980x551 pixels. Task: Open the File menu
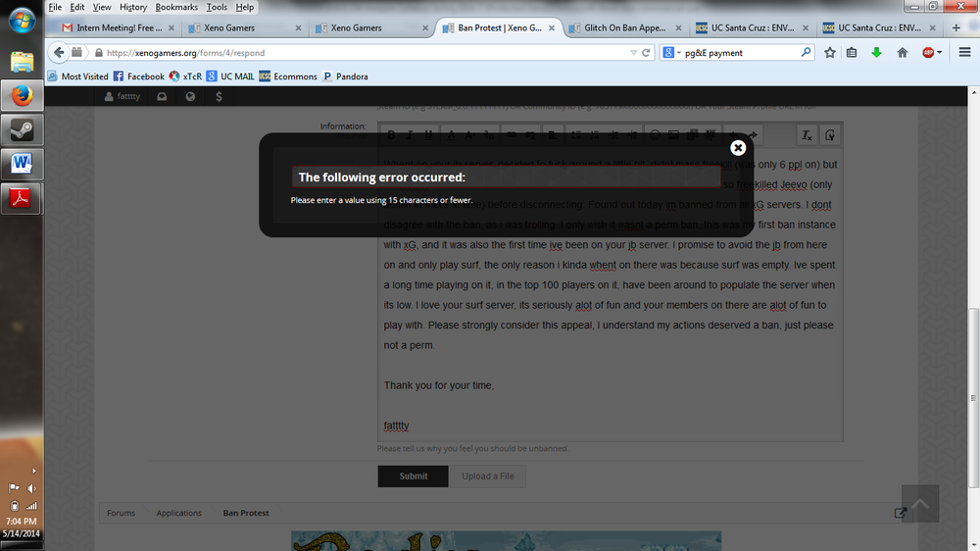pyautogui.click(x=55, y=7)
